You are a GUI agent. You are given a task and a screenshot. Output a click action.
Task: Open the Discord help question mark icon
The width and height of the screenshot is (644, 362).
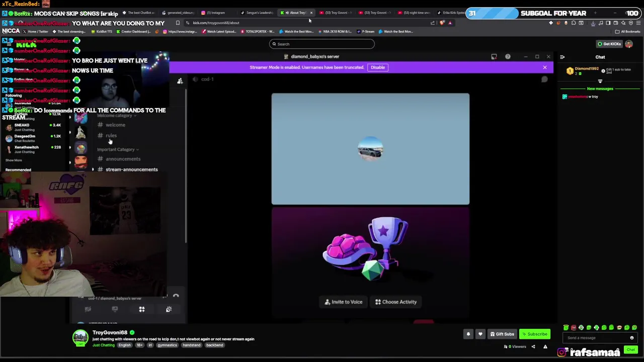(x=508, y=57)
